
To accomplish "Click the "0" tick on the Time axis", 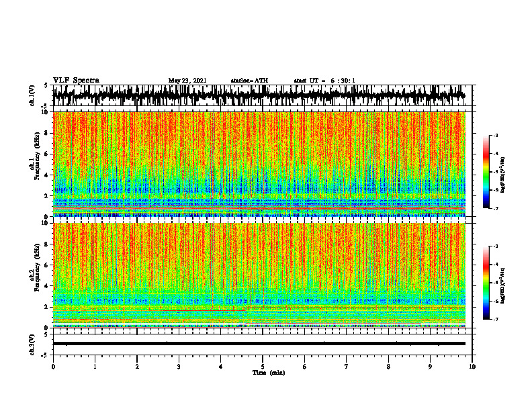I will (53, 367).
